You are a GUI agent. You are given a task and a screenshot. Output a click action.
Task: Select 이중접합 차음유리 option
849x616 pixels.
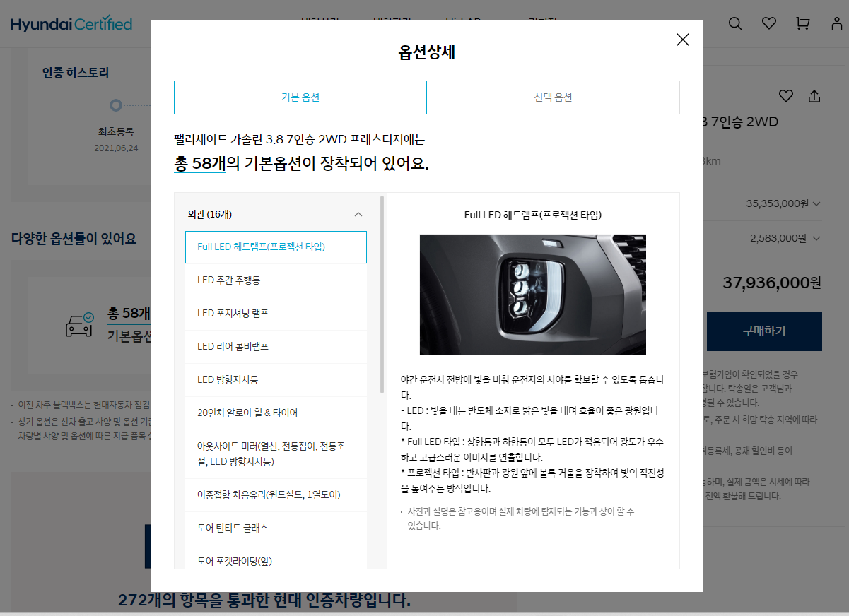pyautogui.click(x=276, y=494)
